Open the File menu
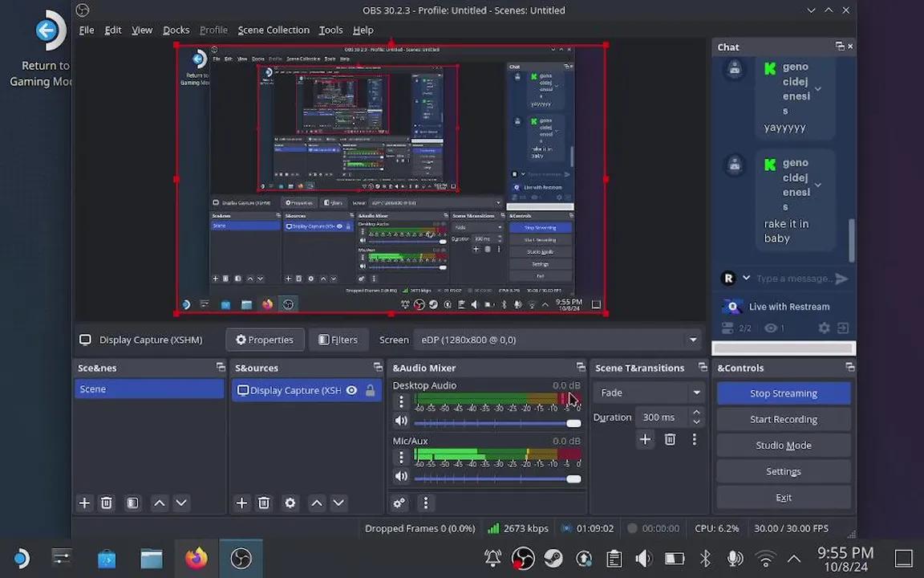This screenshot has height=578, width=924. 87,30
